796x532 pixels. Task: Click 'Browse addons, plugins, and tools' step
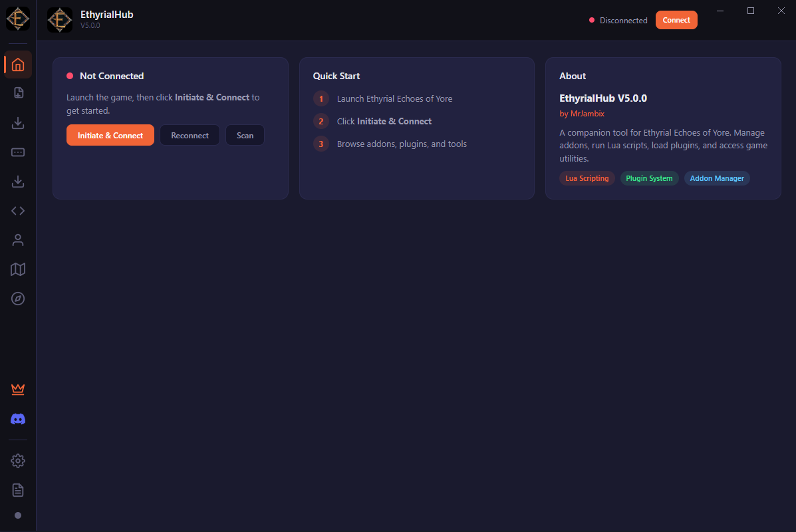pyautogui.click(x=402, y=144)
